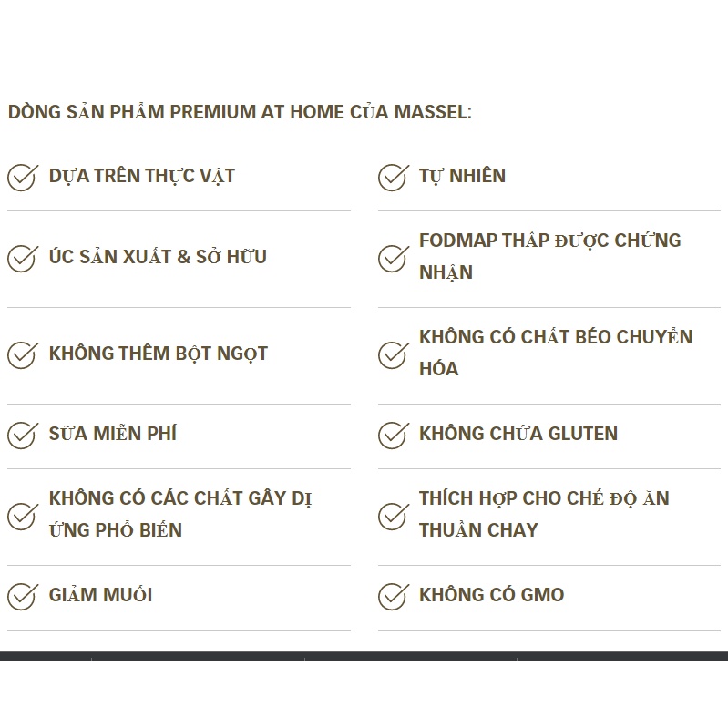Click the SỮA MIỄN PHÍ text

[113, 434]
